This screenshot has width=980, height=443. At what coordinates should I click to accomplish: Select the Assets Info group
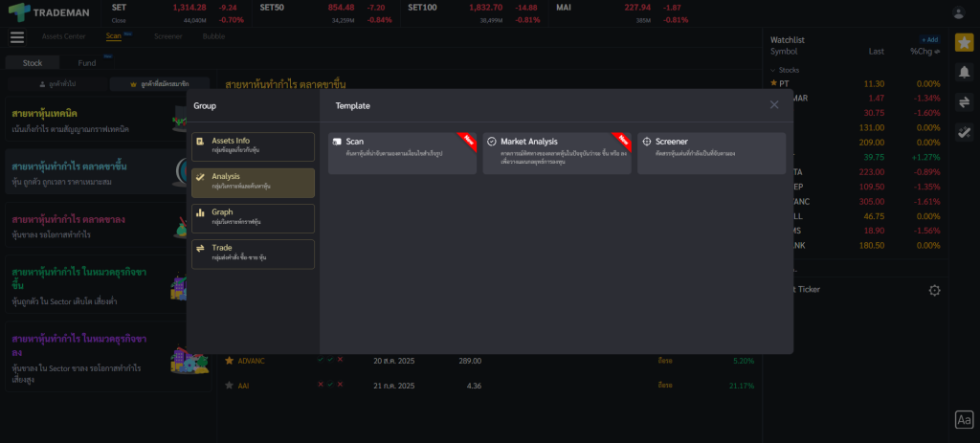[x=253, y=146]
